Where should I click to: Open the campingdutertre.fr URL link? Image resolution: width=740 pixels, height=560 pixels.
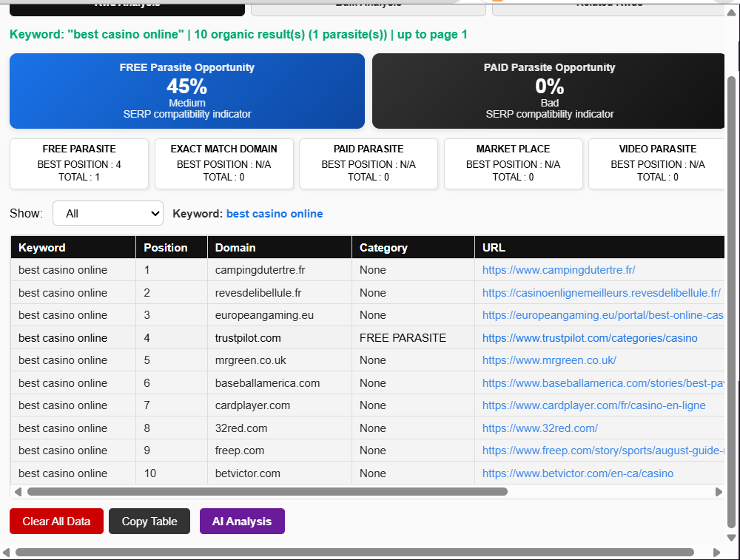558,270
